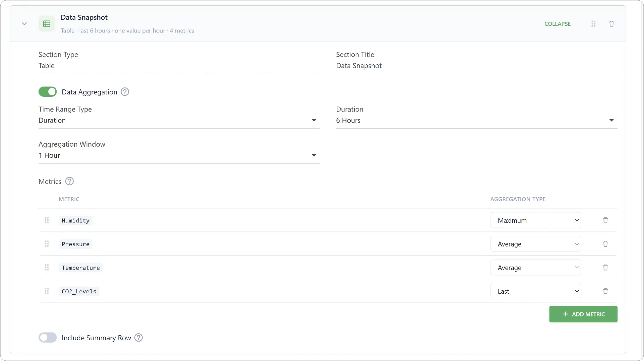Click the ADD METRIC button
Viewport: 644px width, 361px height.
583,314
